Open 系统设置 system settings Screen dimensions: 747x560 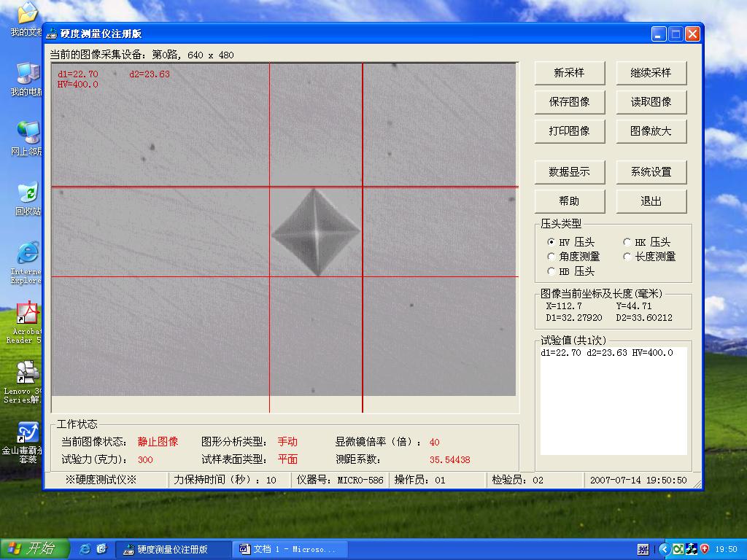tap(651, 172)
